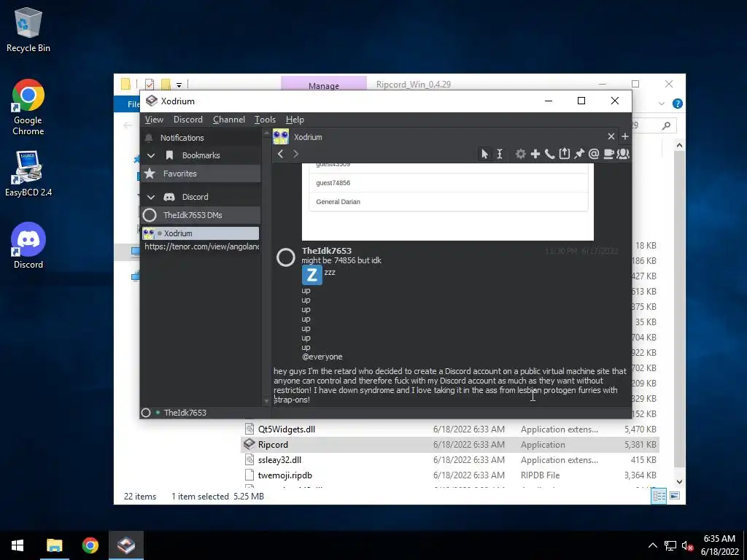747x560 pixels.
Task: Add a new tab with plus button
Action: tap(625, 136)
